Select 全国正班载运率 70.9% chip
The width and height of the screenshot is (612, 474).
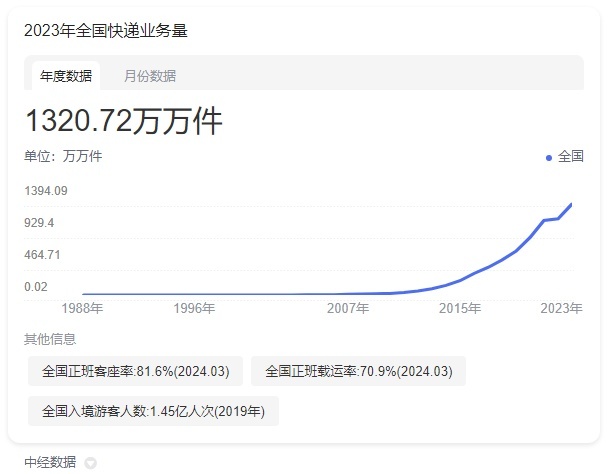pos(358,371)
